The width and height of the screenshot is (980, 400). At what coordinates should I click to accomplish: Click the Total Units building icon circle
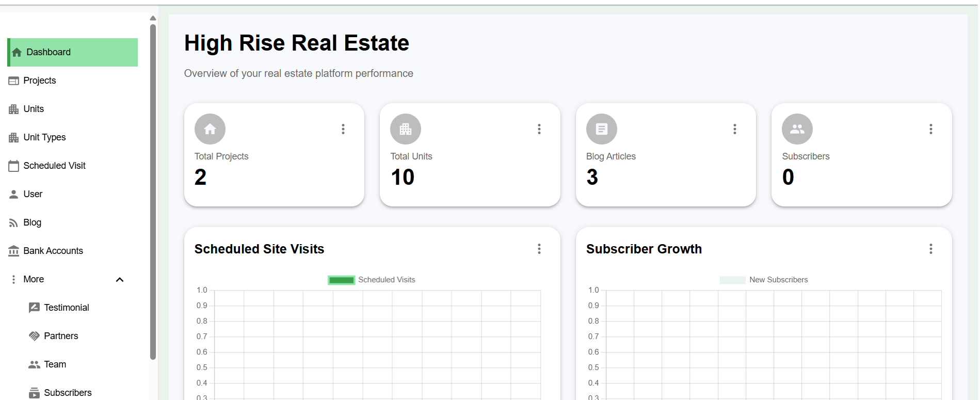click(x=406, y=129)
